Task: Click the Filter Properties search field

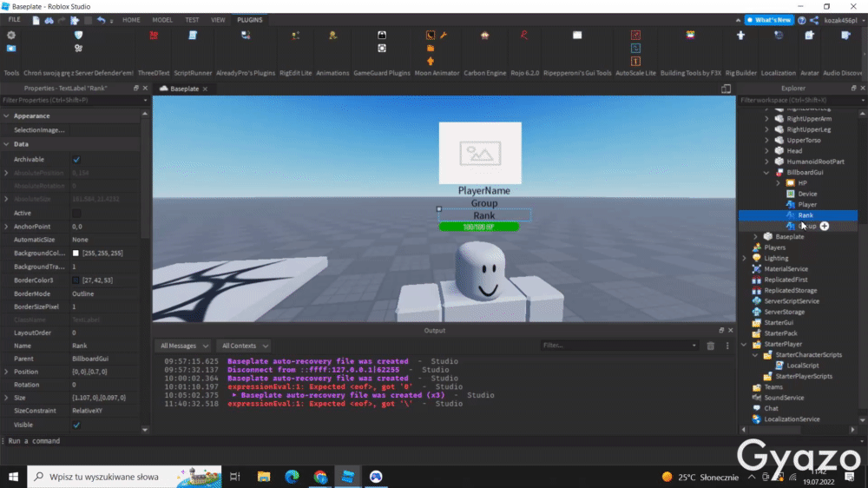Action: 75,100
